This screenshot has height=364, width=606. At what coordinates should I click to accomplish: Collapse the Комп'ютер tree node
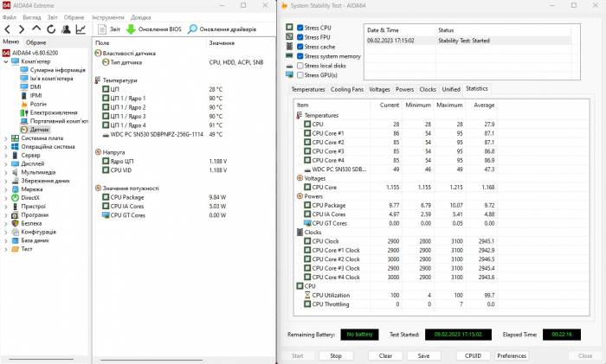click(x=6, y=61)
